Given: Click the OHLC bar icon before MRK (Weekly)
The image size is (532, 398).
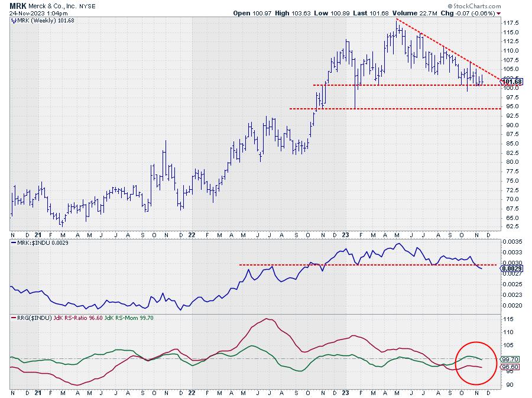Looking at the screenshot, I should pyautogui.click(x=14, y=20).
